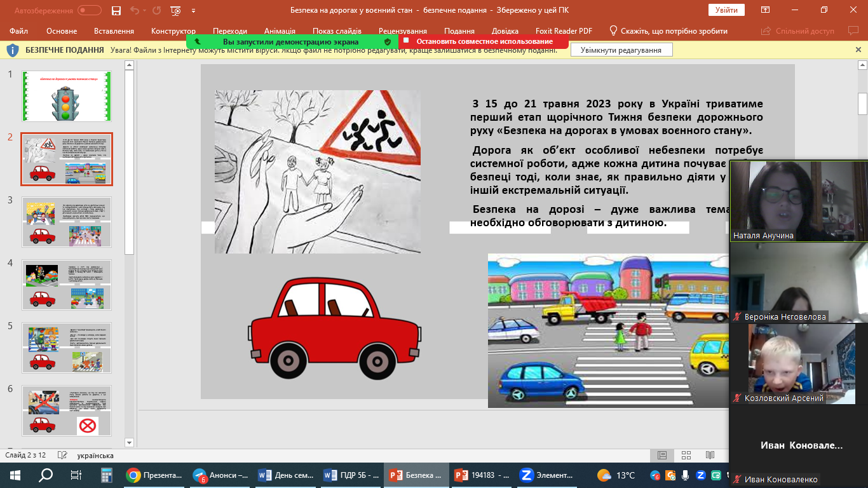Click the 13°C weather widget
Screen dimensions: 868x488
point(616,475)
